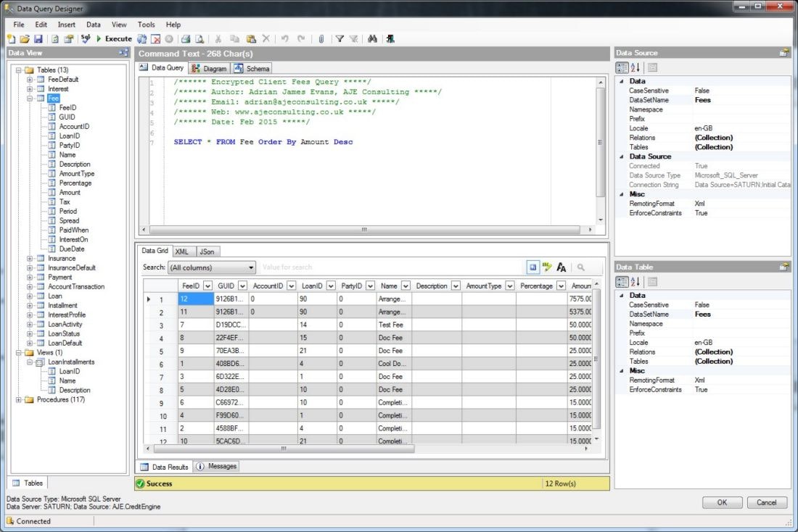Select the SQL editor icon on the toolbar
This screenshot has width=798, height=532.
tap(84, 38)
